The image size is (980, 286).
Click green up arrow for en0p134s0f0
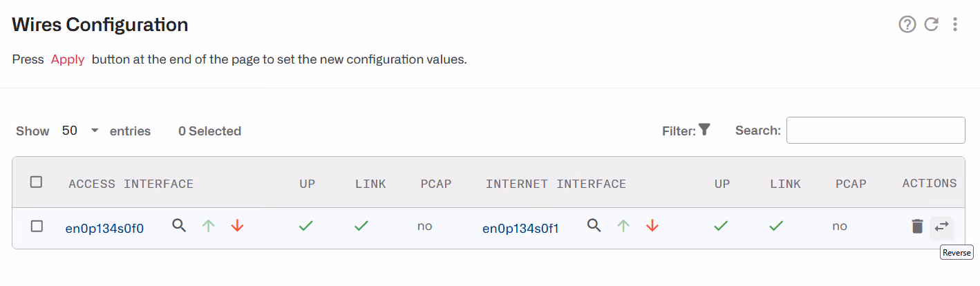point(209,225)
